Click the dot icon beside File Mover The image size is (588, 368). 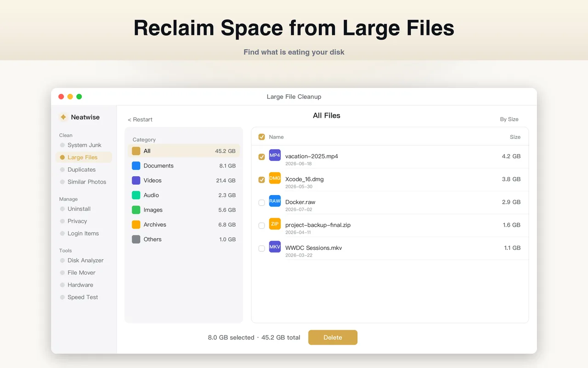tap(62, 273)
